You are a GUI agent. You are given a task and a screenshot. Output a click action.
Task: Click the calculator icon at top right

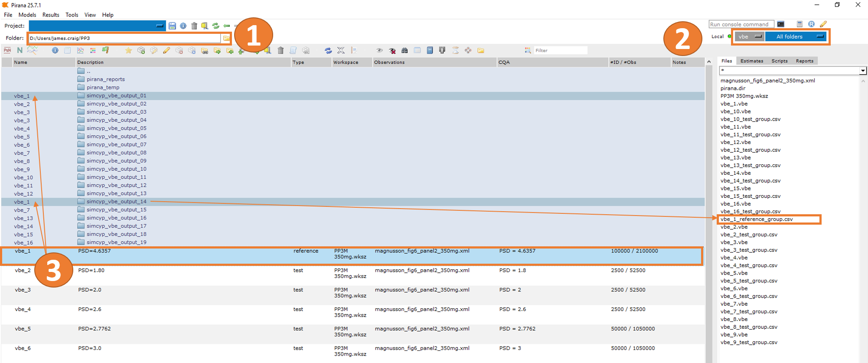799,24
